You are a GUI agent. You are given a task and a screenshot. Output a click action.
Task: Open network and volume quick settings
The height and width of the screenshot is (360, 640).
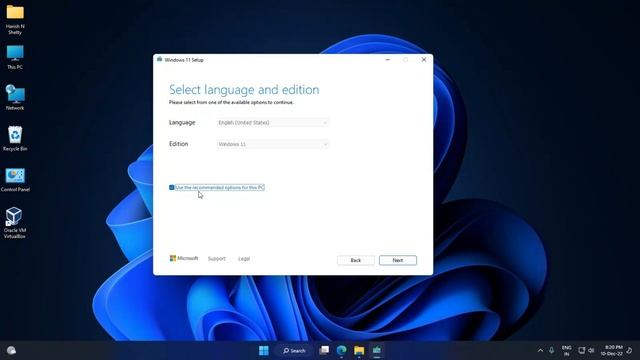point(586,351)
